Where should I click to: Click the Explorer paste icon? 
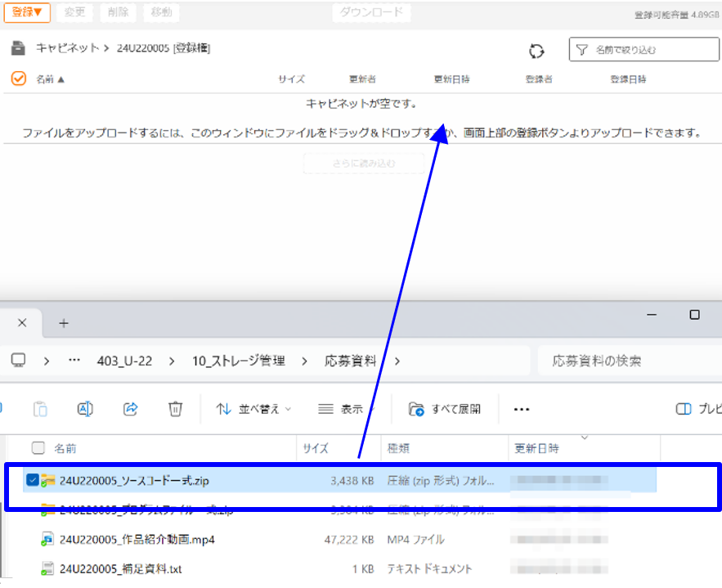coord(40,409)
